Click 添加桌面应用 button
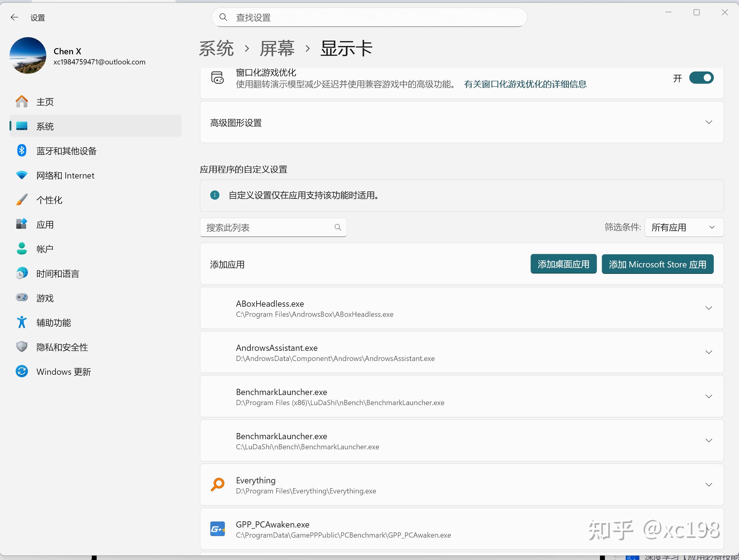This screenshot has height=560, width=739. (563, 264)
